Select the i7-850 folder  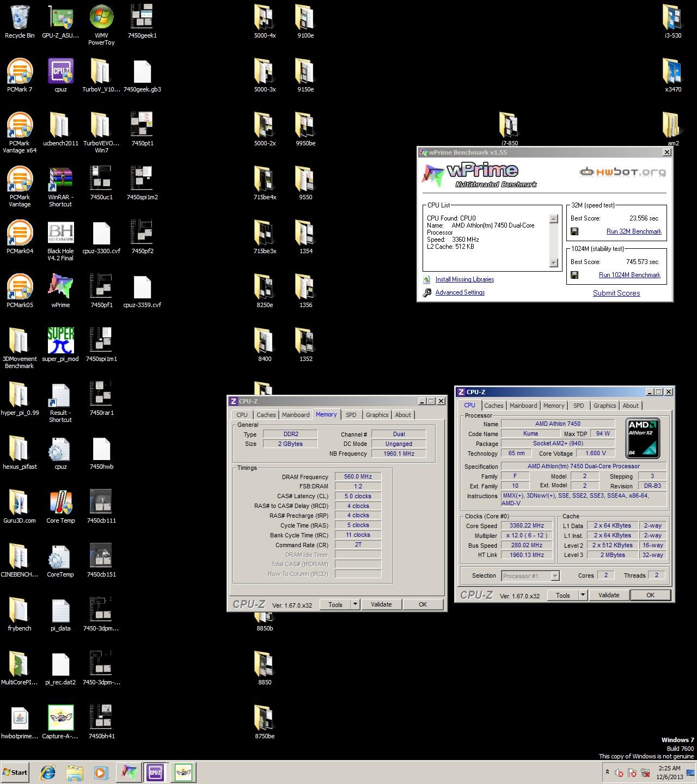510,129
